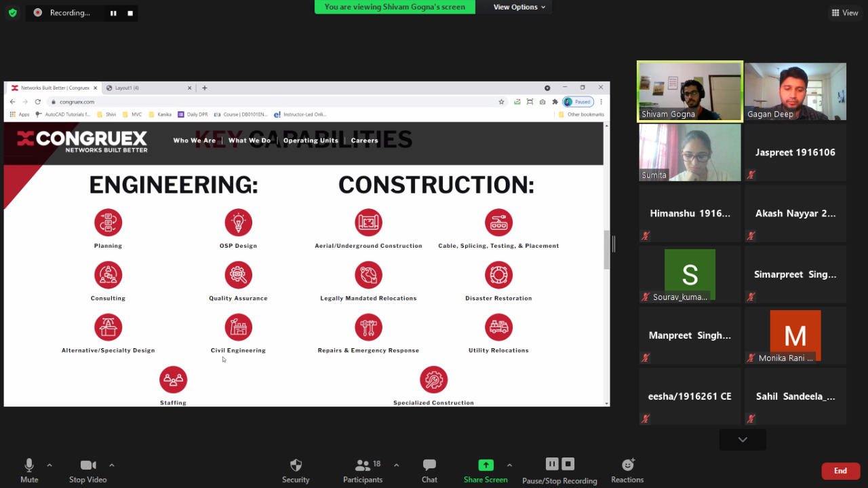The height and width of the screenshot is (488, 868).
Task: Expand Share Screen options arrow
Action: click(x=509, y=465)
